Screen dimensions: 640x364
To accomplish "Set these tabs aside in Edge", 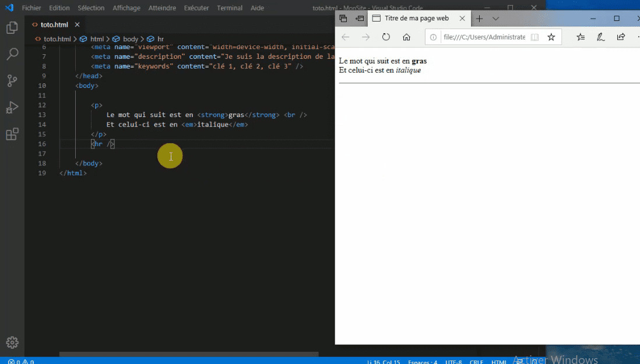I will point(360,18).
